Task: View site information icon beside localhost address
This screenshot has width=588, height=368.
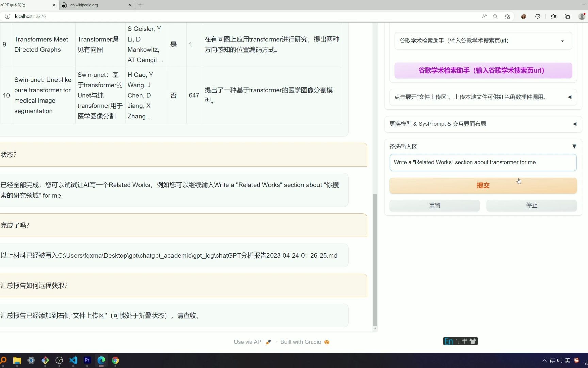Action: click(x=7, y=16)
